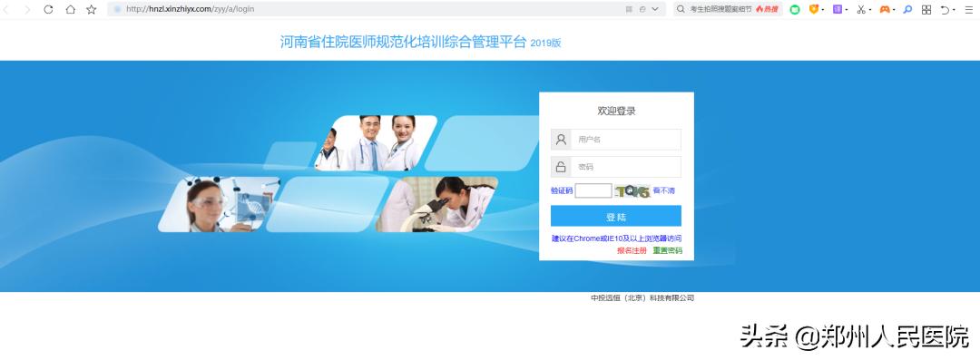Open the red 报名注册 registration link
Image resolution: width=980 pixels, height=360 pixels.
pos(632,250)
